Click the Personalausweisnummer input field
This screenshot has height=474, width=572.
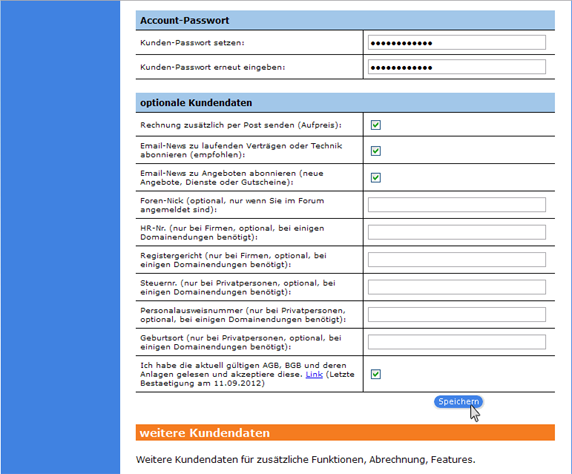[457, 315]
